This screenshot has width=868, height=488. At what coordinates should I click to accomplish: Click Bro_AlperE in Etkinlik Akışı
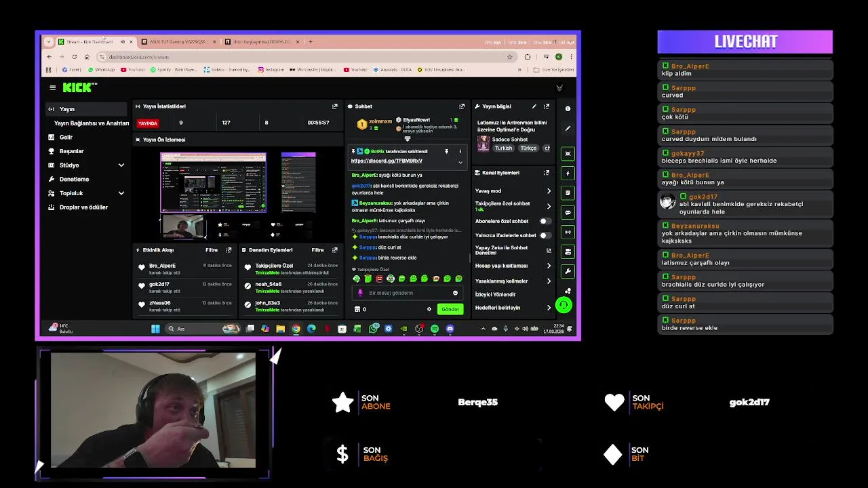162,266
